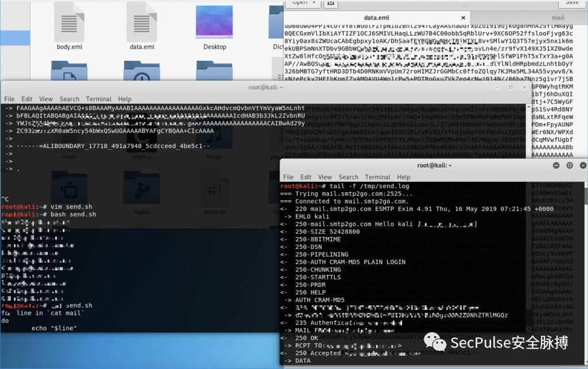Click the title bar of the front terminal
This screenshot has width=588, height=369.
pos(434,165)
